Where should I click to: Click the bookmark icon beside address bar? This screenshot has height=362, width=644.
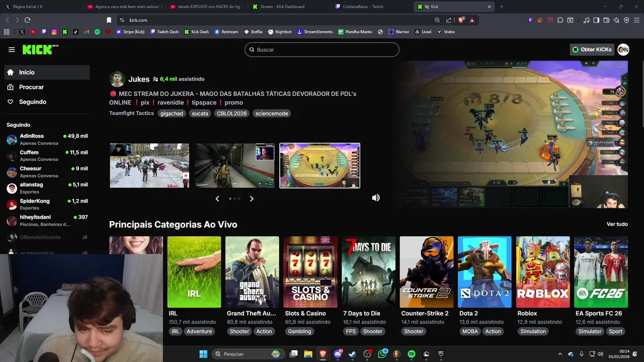point(109,20)
